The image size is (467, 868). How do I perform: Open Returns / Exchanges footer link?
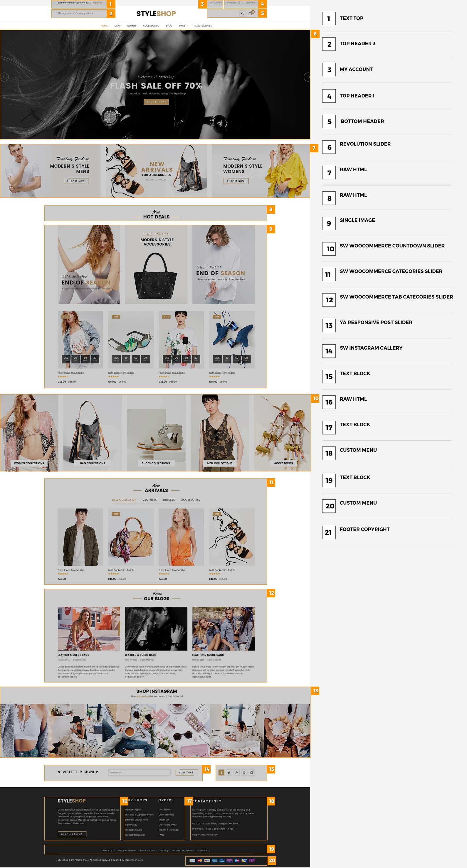[169, 830]
